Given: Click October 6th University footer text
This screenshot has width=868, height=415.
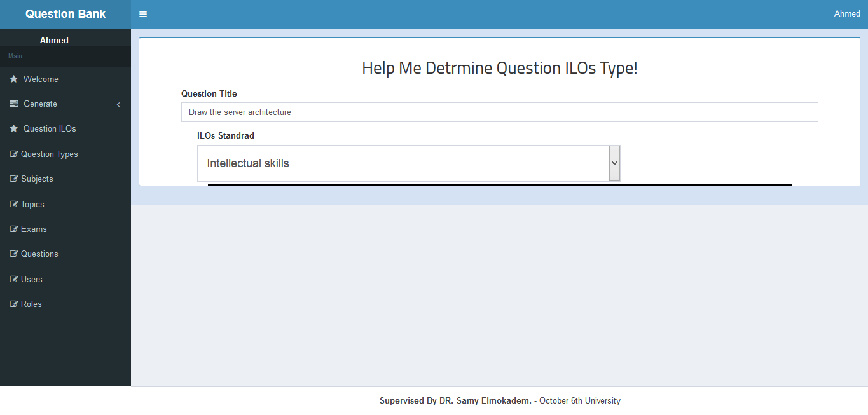Looking at the screenshot, I should (x=580, y=401).
